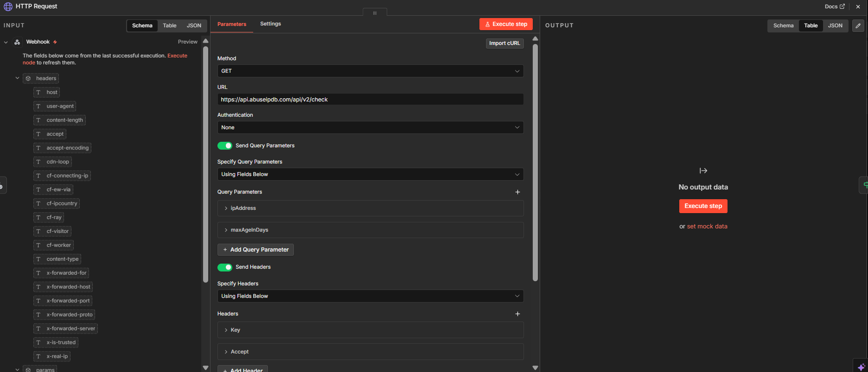Click the plus icon beside Query Parameters label
The image size is (868, 372).
click(x=517, y=192)
